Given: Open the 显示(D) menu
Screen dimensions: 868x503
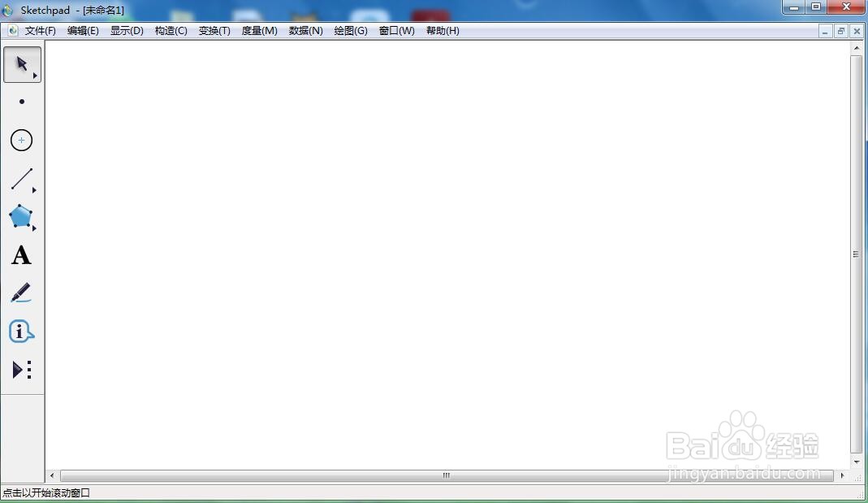Looking at the screenshot, I should pyautogui.click(x=127, y=30).
